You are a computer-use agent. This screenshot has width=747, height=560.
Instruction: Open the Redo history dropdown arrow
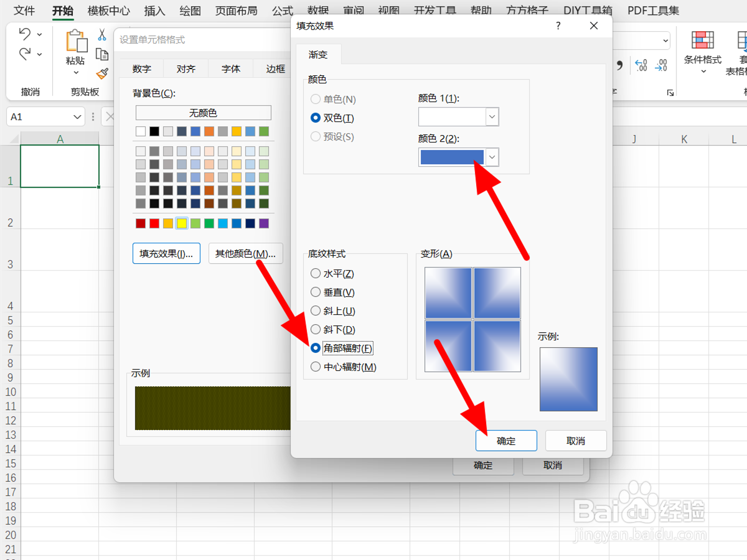coord(40,54)
